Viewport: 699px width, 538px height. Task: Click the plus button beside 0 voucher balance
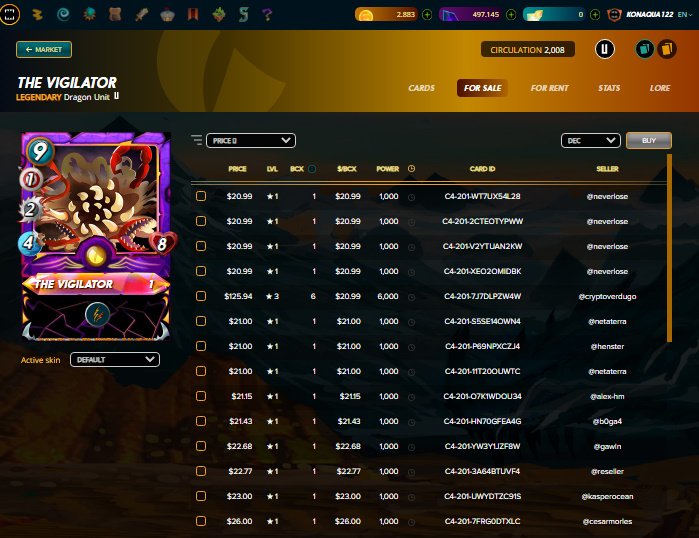pyautogui.click(x=595, y=15)
